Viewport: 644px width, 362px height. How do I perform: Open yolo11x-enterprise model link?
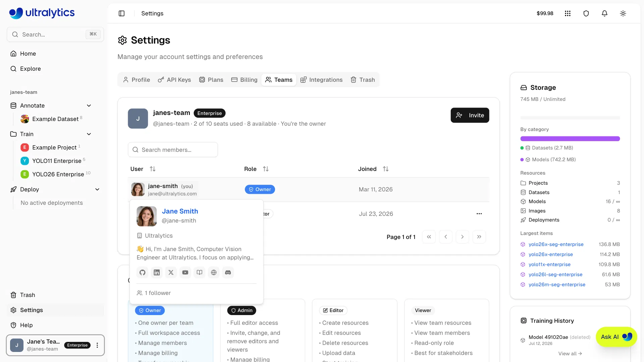pos(549,264)
